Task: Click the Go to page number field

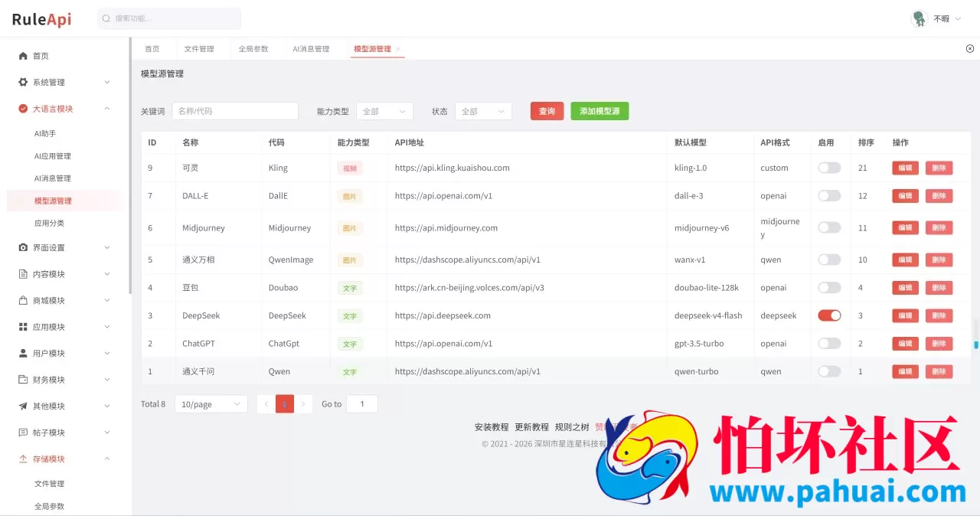Action: point(362,403)
